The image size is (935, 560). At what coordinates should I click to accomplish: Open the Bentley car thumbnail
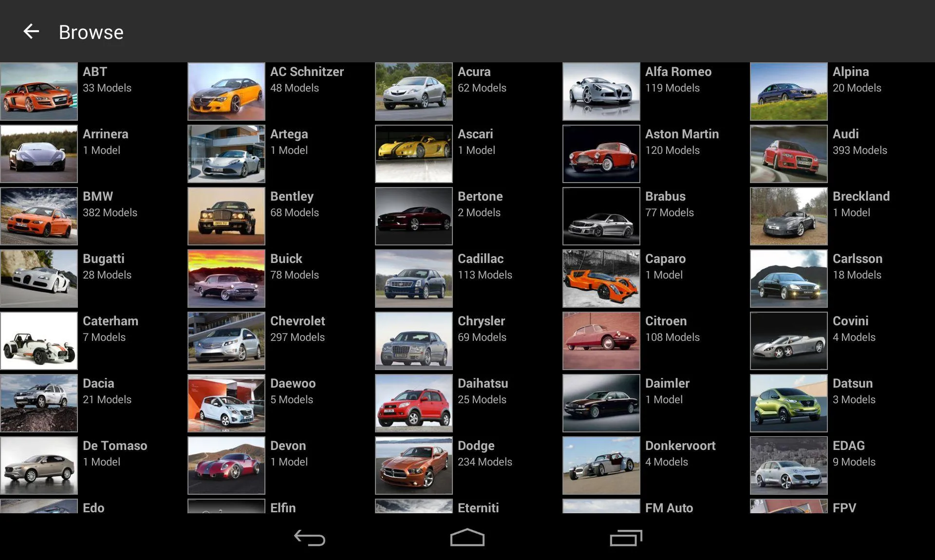coord(226,216)
